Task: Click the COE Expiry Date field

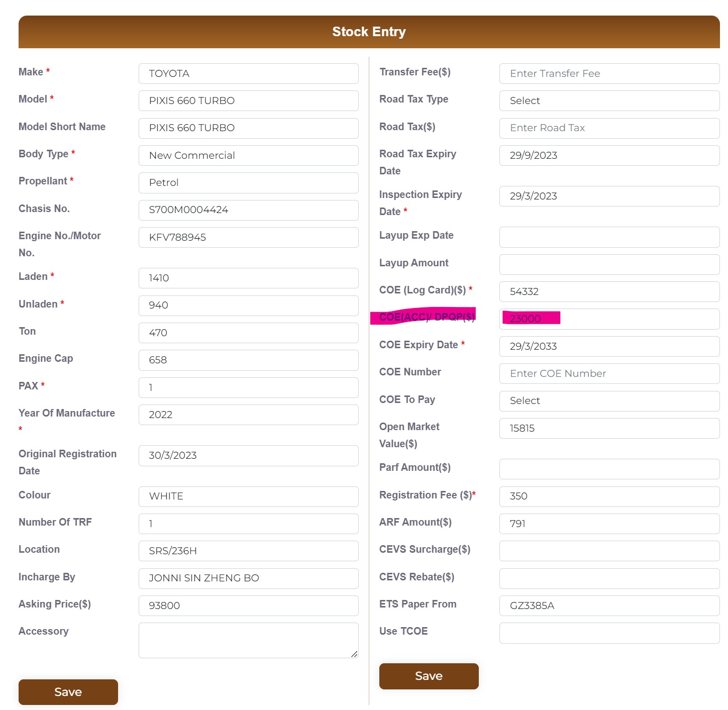Action: (609, 346)
